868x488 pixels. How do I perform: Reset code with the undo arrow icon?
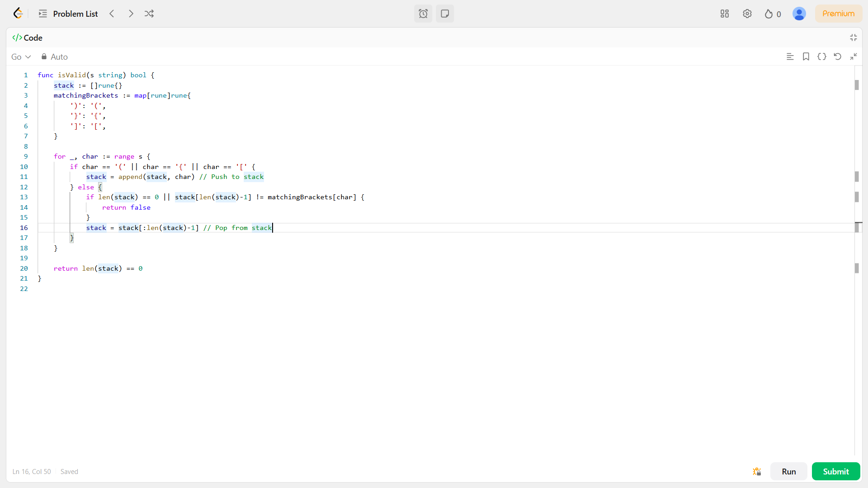(x=837, y=56)
